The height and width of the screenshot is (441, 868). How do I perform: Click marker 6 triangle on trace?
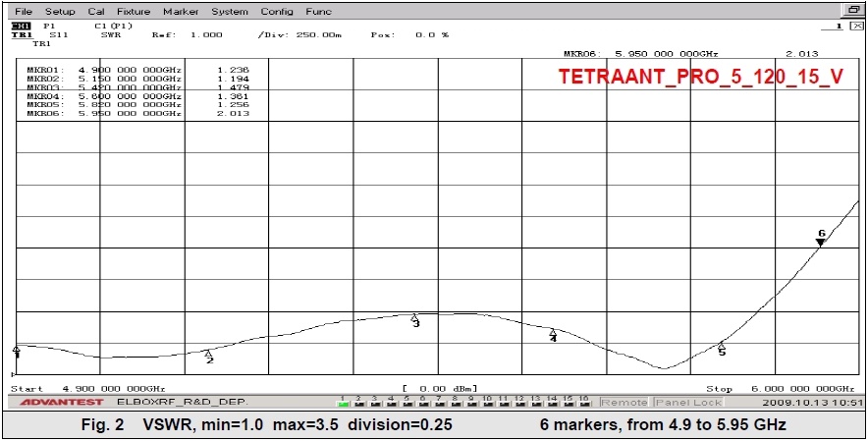coord(821,242)
